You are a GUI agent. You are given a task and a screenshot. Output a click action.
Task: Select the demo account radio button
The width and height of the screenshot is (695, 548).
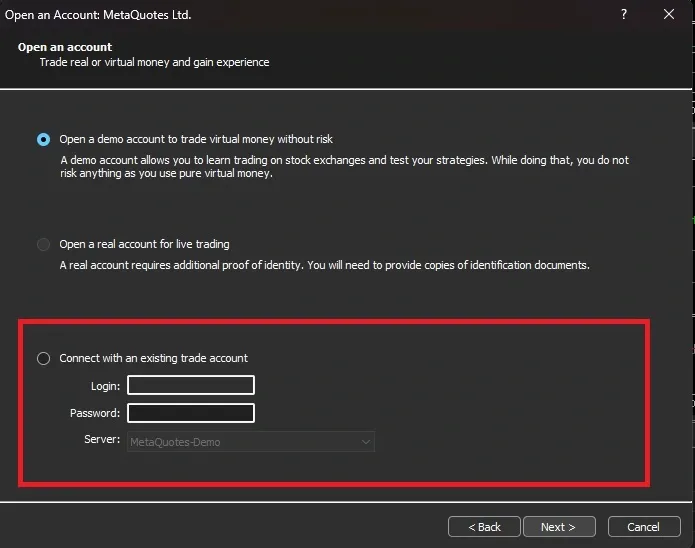43,140
